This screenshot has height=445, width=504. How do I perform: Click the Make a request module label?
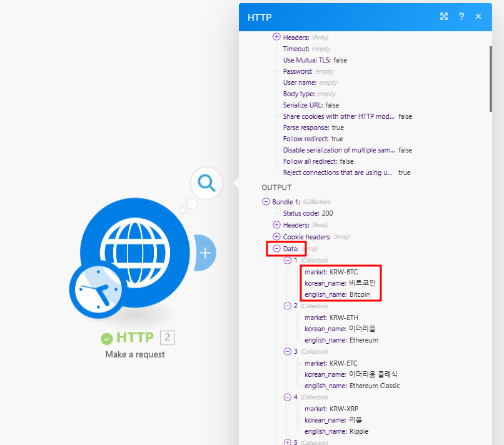tap(135, 354)
